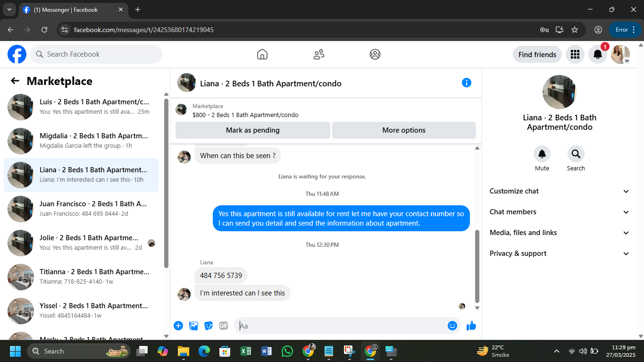
Task: Expand the Privacy & support section
Action: point(560,253)
